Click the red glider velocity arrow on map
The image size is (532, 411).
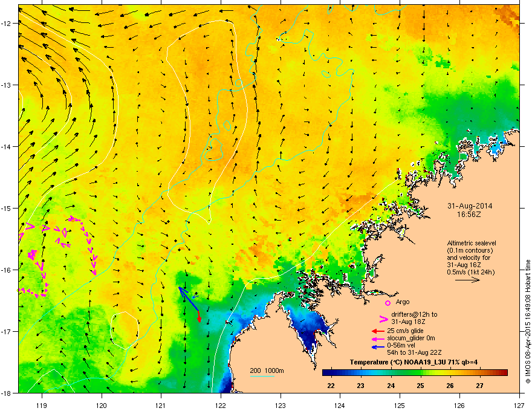[199, 317]
